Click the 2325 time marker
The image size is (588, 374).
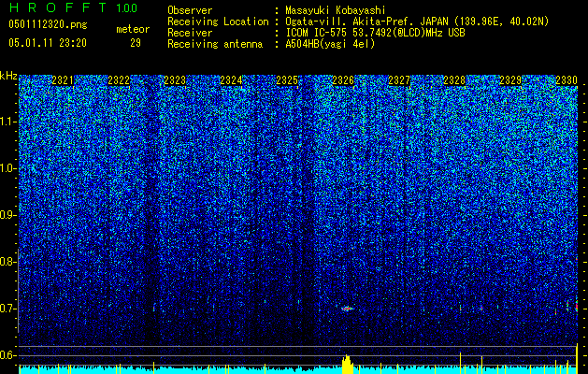tap(287, 80)
